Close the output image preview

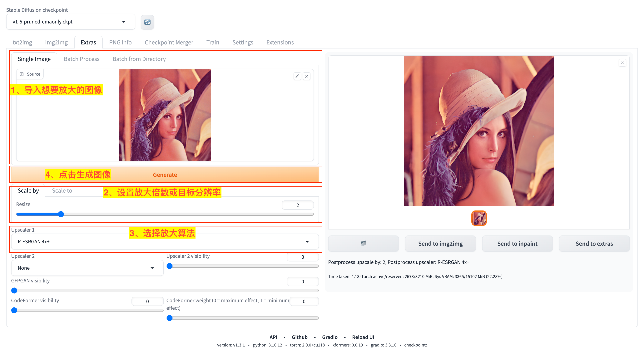pos(622,63)
